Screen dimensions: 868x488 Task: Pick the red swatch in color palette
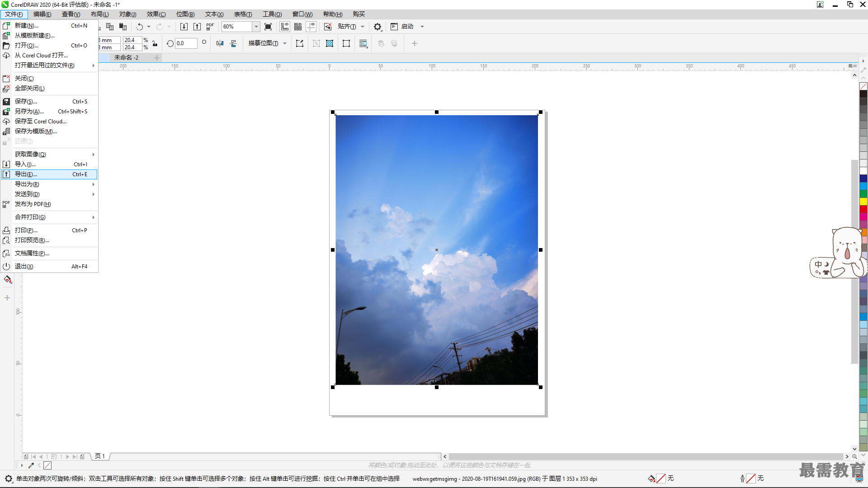(863, 209)
